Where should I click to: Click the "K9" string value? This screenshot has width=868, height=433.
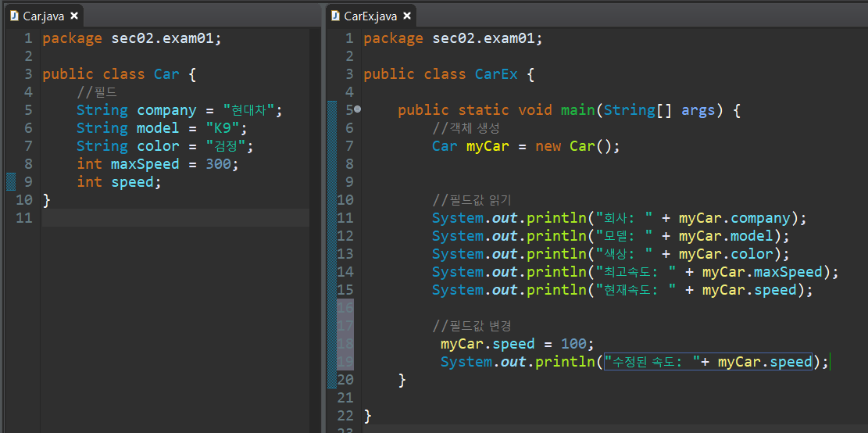pos(223,128)
